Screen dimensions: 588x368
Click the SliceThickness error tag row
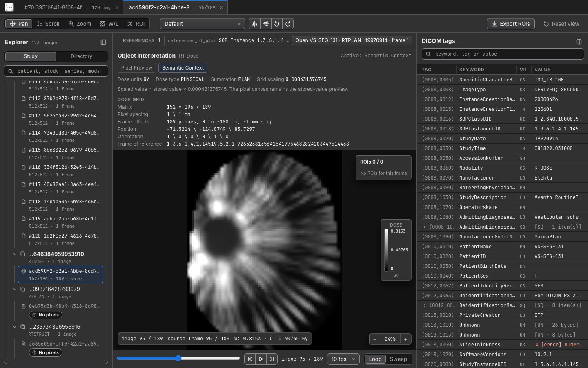click(x=503, y=345)
